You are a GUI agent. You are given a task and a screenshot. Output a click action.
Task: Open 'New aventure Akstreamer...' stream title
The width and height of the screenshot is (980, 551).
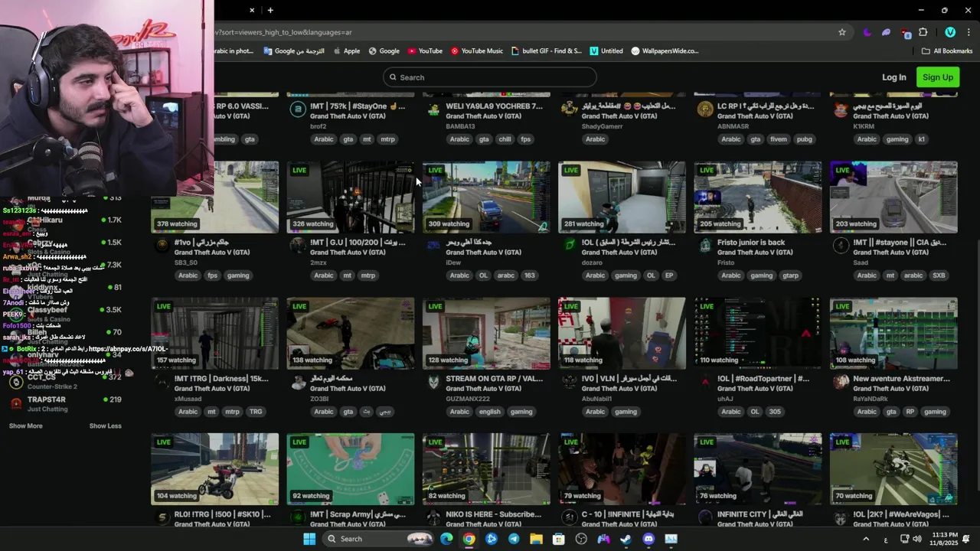901,379
